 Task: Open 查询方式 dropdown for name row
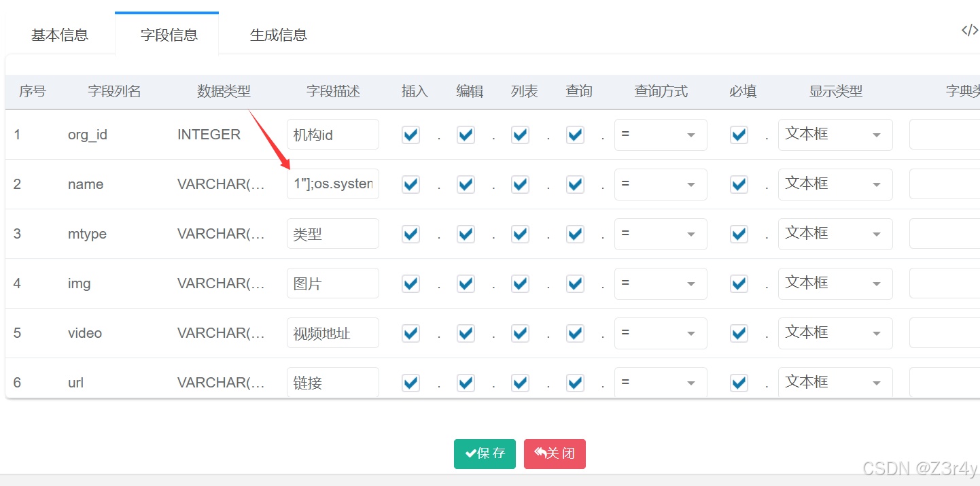pyautogui.click(x=661, y=184)
